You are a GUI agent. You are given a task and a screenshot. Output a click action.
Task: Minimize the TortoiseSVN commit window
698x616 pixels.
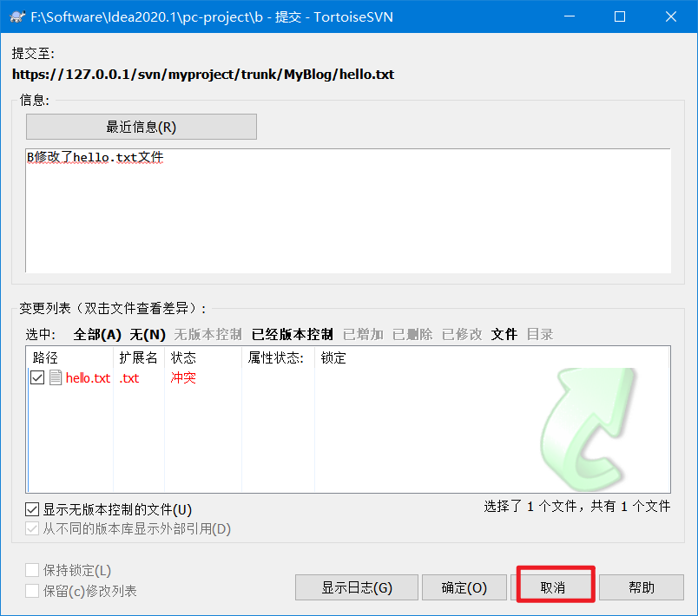(570, 16)
